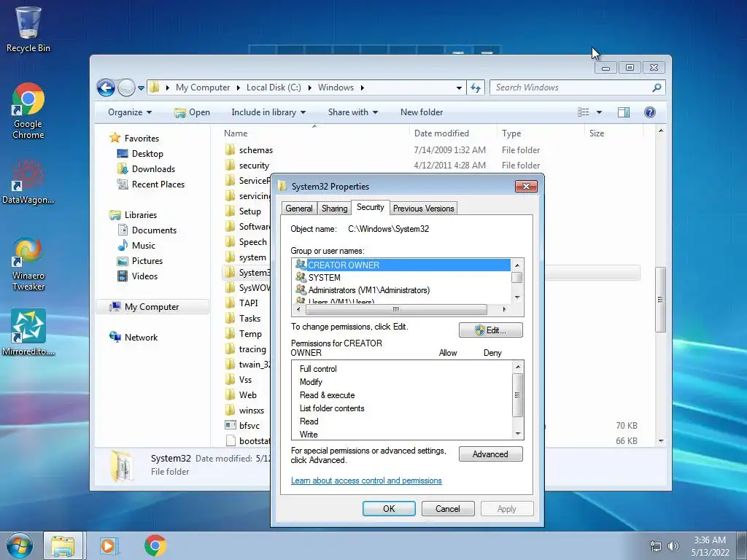Switch to the General tab

[x=299, y=209]
